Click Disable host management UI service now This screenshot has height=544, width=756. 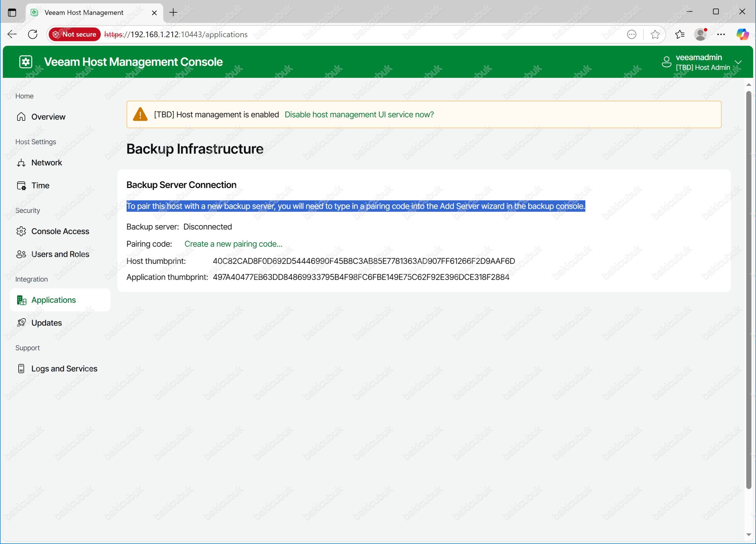coord(359,114)
